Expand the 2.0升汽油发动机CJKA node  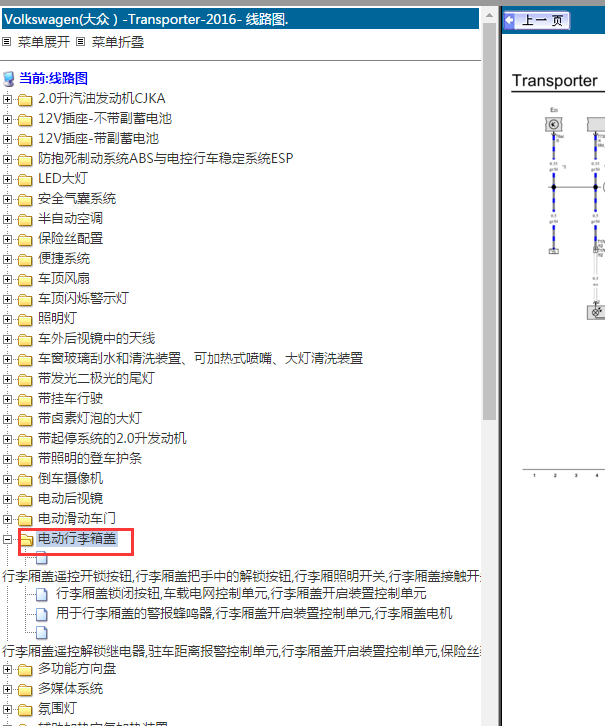(x=7, y=99)
